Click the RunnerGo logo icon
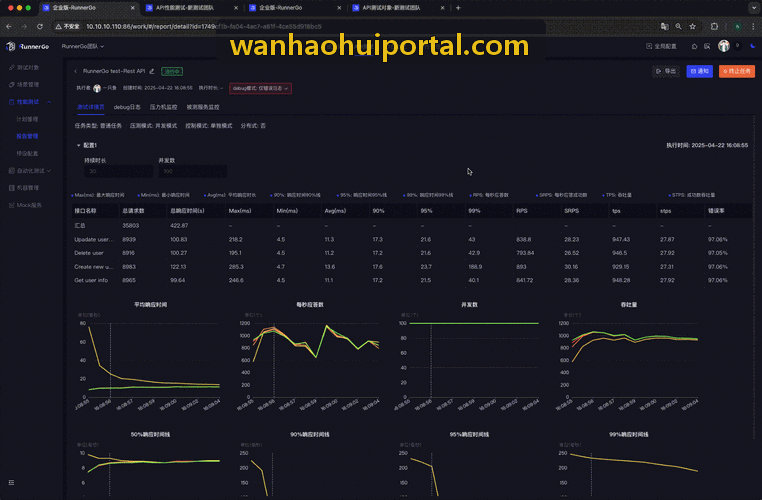Image resolution: width=762 pixels, height=500 pixels. 11,46
